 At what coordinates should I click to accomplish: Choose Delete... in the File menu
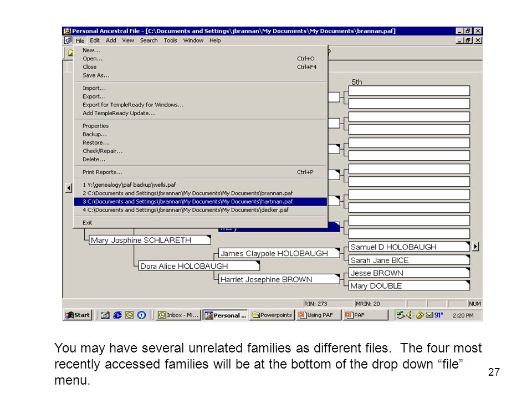tap(201, 160)
